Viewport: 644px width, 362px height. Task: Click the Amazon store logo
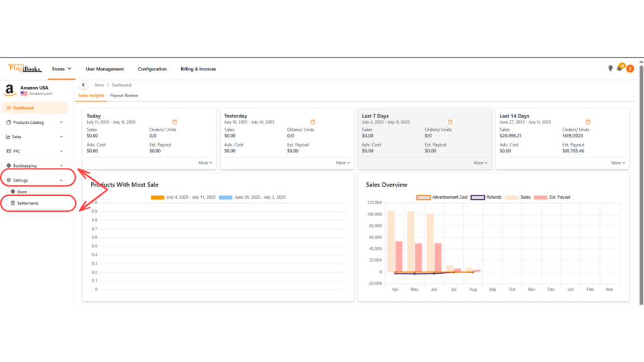point(9,90)
